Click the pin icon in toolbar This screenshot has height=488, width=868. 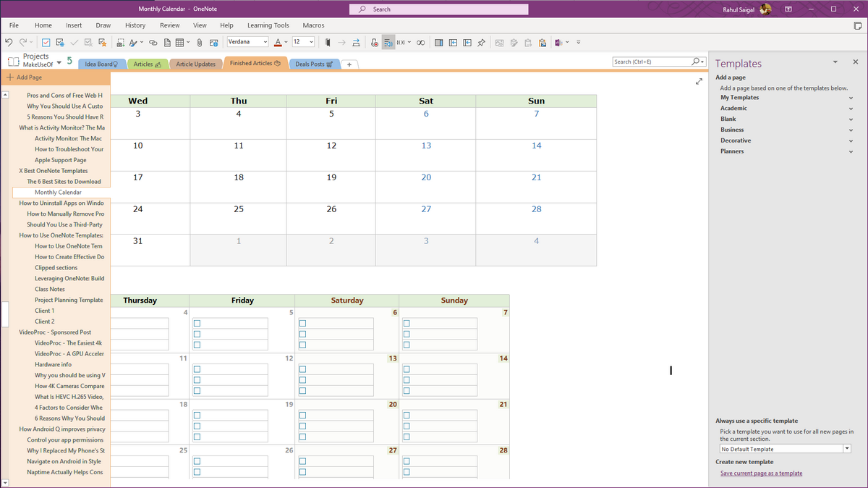click(x=481, y=42)
